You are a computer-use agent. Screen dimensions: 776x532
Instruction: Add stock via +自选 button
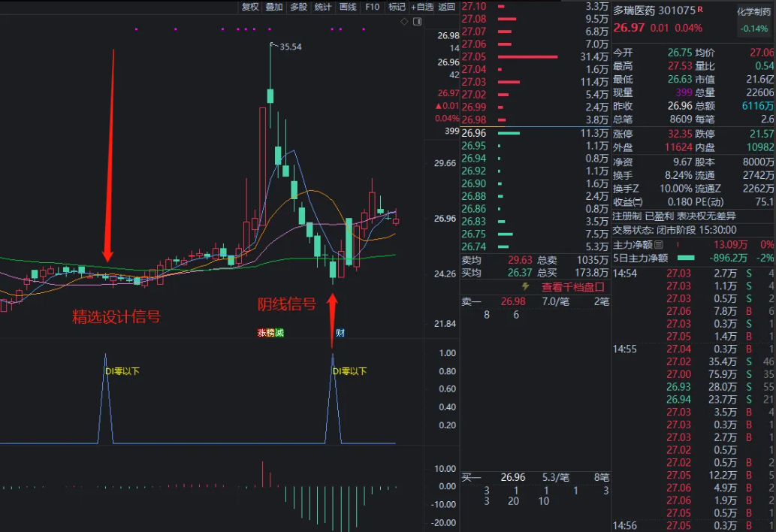click(x=421, y=7)
